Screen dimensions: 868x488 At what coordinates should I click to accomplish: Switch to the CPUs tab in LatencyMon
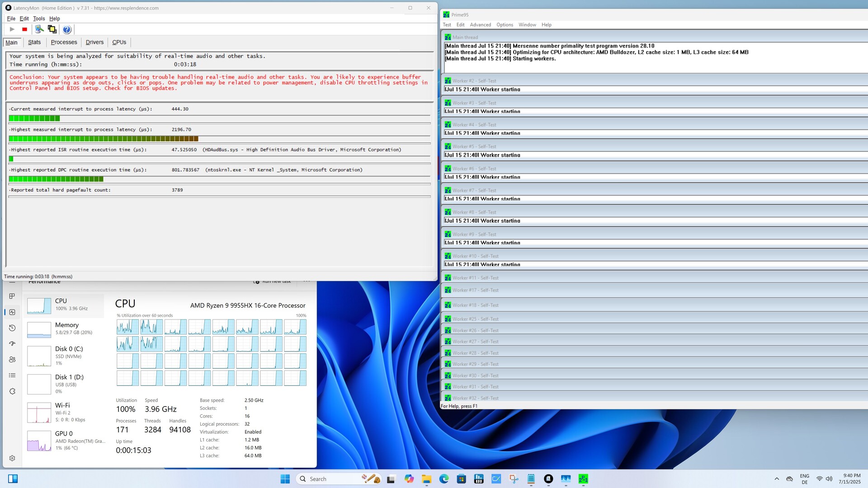point(119,42)
